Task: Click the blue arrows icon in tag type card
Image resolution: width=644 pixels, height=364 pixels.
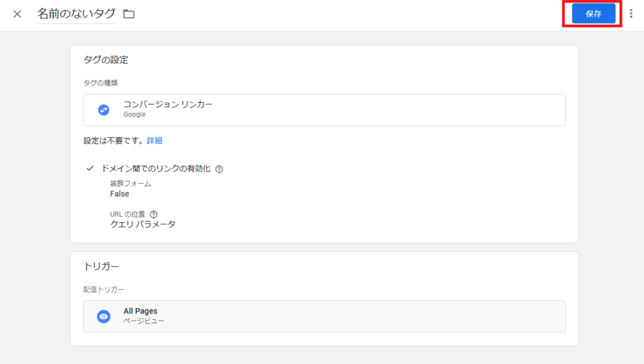Action: pos(104,109)
